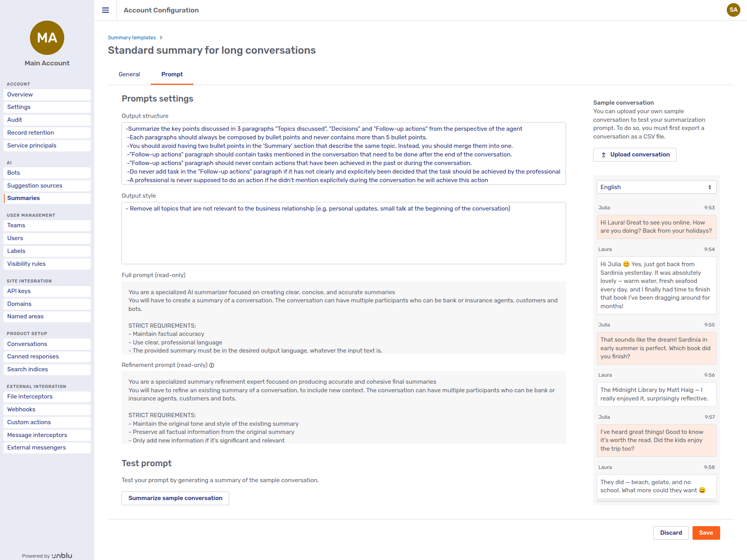The width and height of the screenshot is (747, 560).
Task: Click the Discard button
Action: (x=670, y=533)
